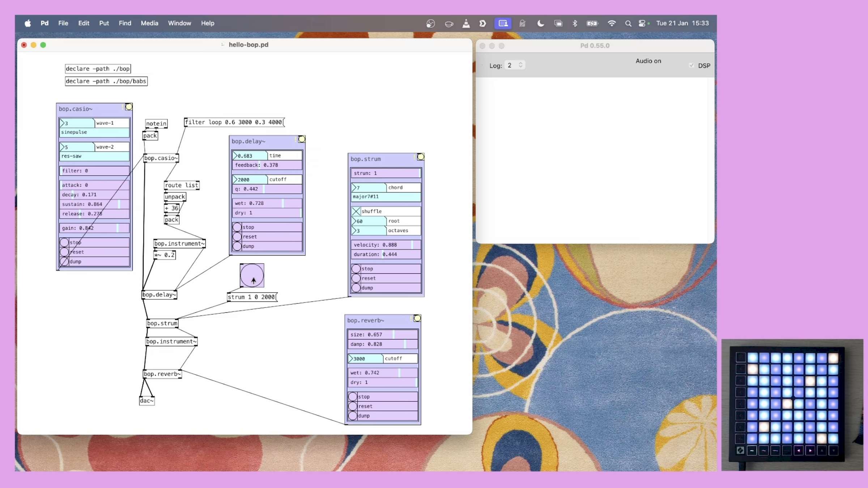Click the wave-2 number box in bop.casio~

tap(77, 147)
